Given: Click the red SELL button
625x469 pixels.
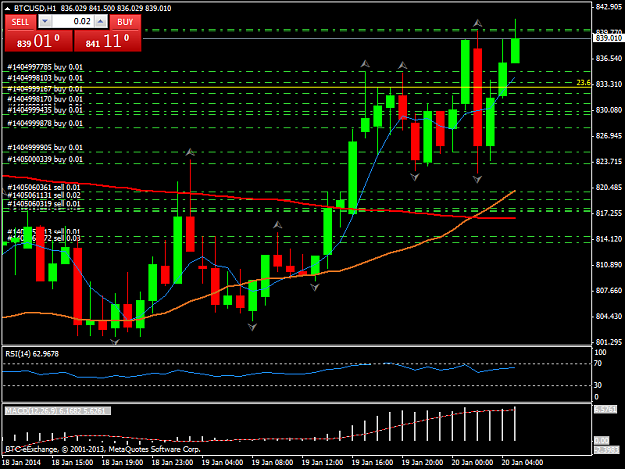Looking at the screenshot, I should point(20,22).
